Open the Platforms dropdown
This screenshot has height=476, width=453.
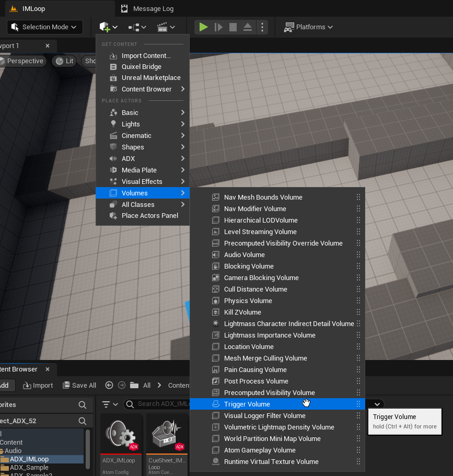click(x=308, y=27)
